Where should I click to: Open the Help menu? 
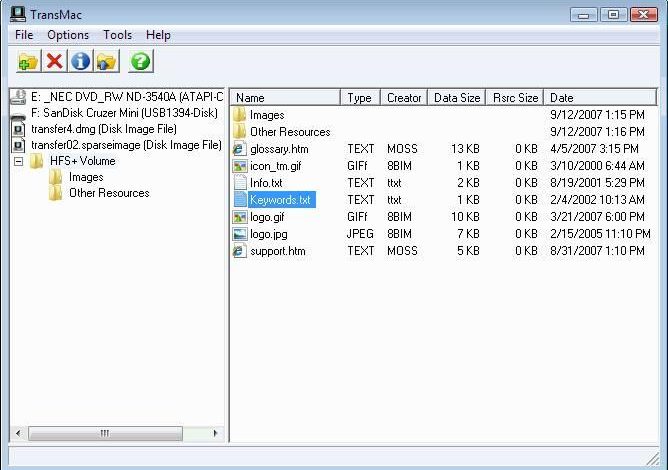coord(158,35)
